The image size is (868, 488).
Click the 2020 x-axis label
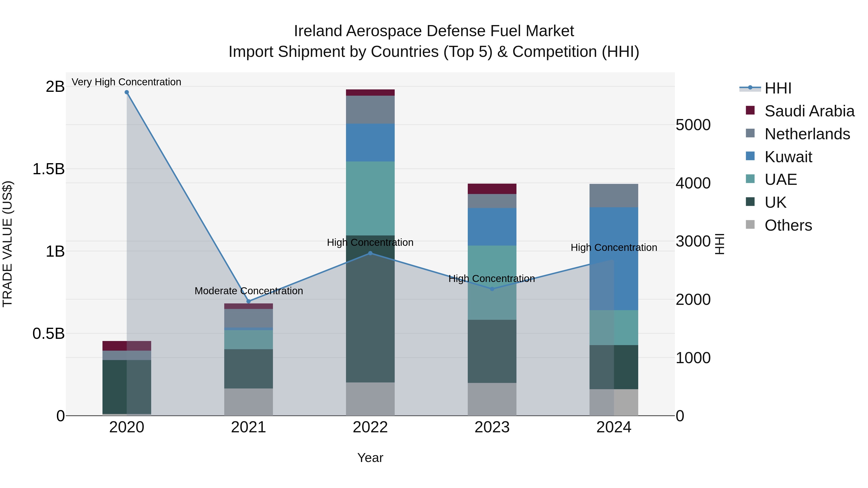click(x=127, y=427)
